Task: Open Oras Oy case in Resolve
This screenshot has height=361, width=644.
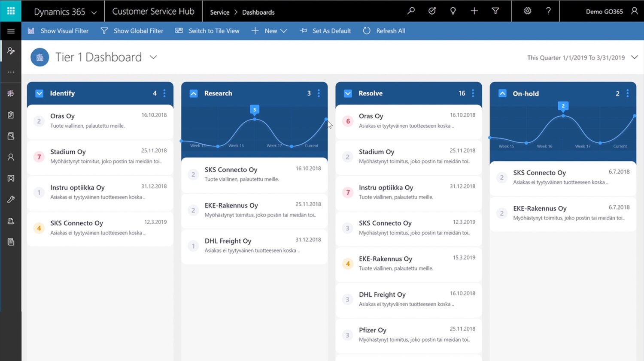Action: click(409, 121)
